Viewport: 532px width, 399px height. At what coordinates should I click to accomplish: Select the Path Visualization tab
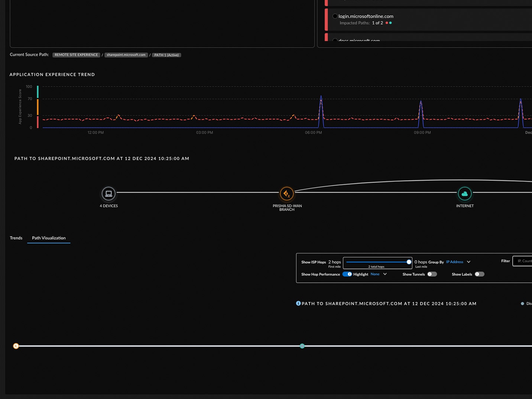pyautogui.click(x=49, y=238)
